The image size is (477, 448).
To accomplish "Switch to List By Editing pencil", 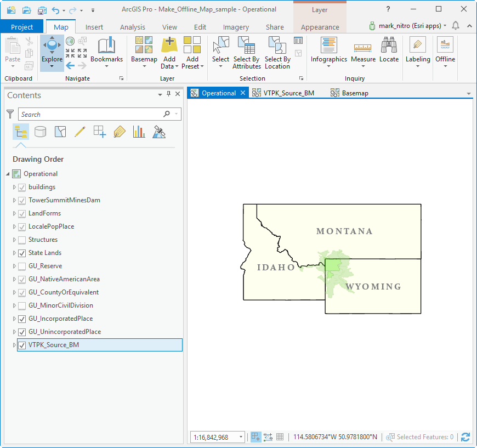I will (80, 132).
